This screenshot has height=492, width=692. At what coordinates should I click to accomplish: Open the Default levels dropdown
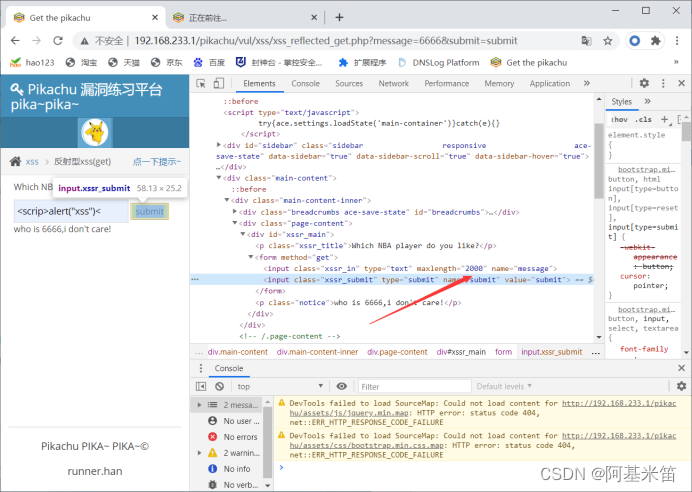coord(504,387)
